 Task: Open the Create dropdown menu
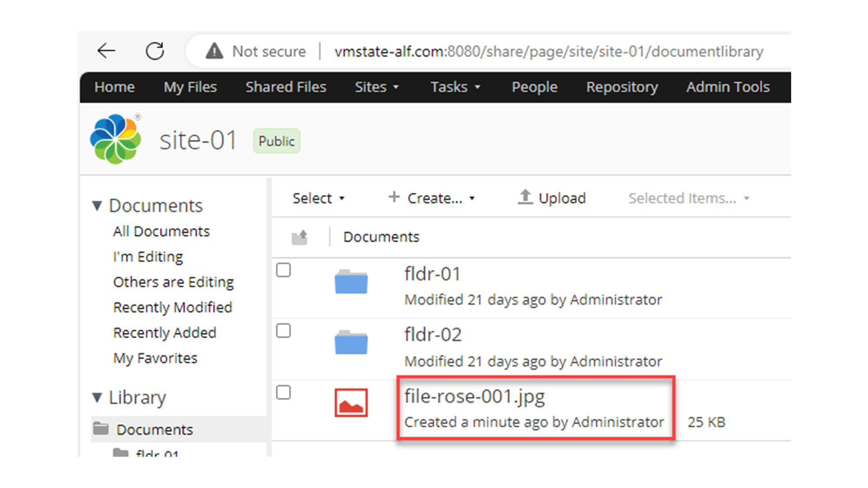click(431, 198)
